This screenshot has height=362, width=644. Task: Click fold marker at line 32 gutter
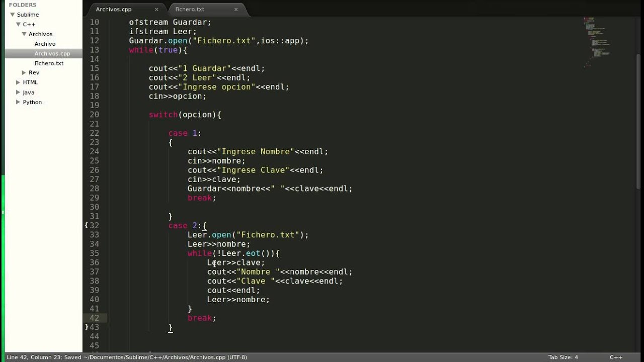(x=86, y=226)
